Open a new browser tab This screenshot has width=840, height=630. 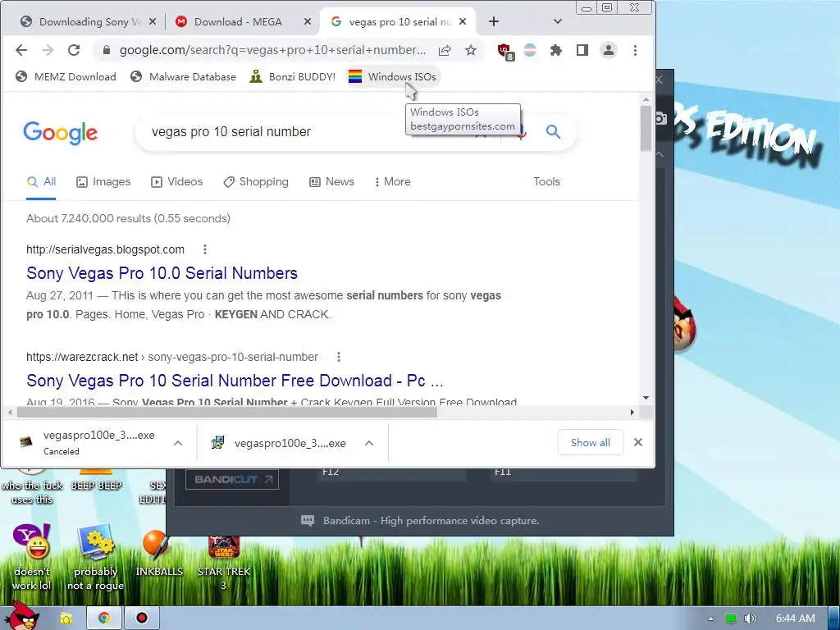pyautogui.click(x=494, y=21)
